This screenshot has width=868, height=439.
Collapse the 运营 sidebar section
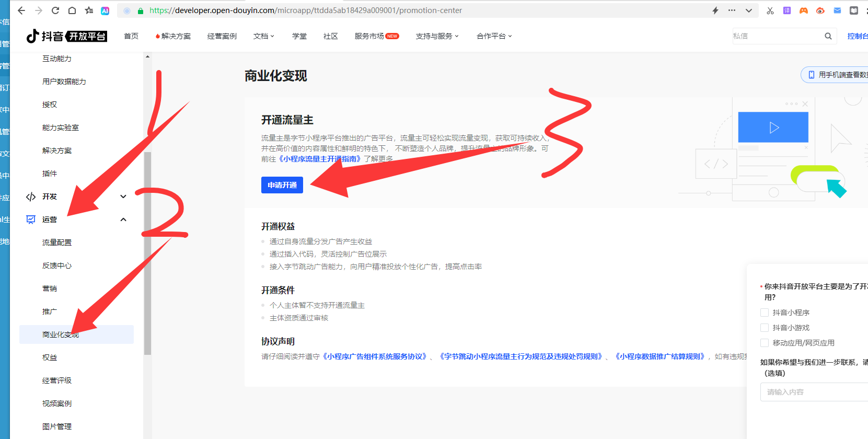123,219
